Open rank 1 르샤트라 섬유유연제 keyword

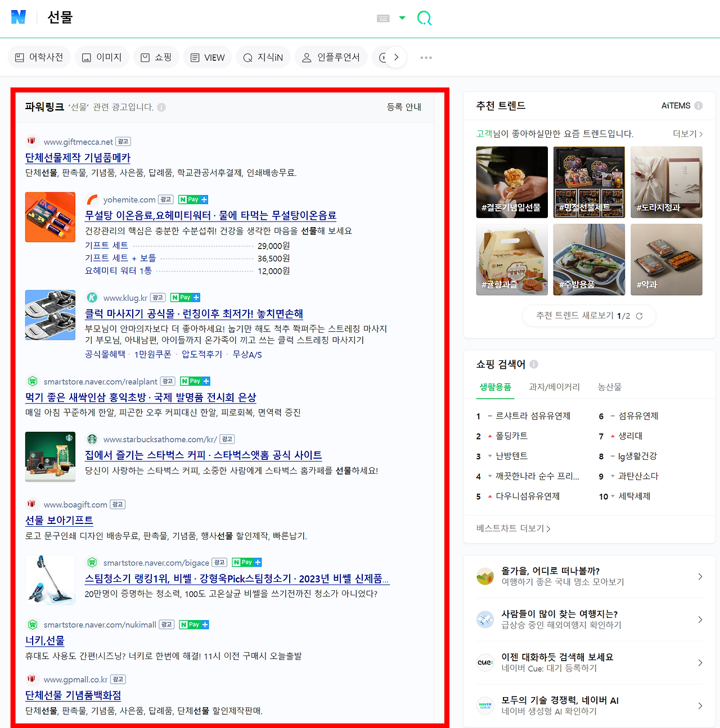[x=533, y=416]
